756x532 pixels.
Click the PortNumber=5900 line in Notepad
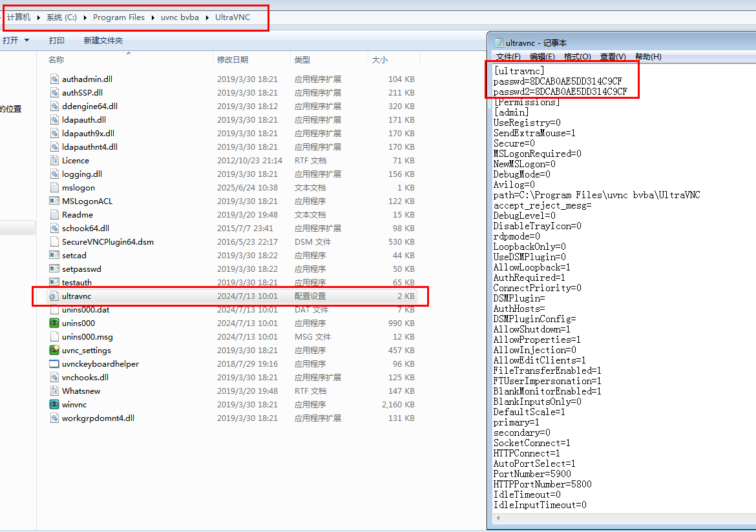coord(532,474)
